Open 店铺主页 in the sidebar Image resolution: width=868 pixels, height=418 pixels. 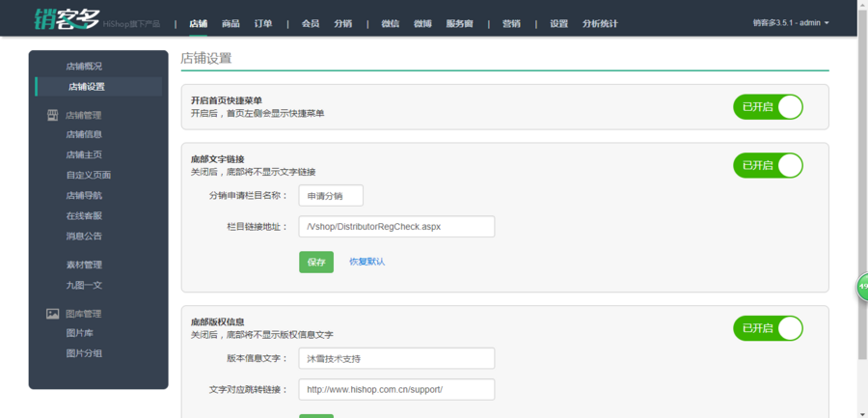tap(84, 154)
